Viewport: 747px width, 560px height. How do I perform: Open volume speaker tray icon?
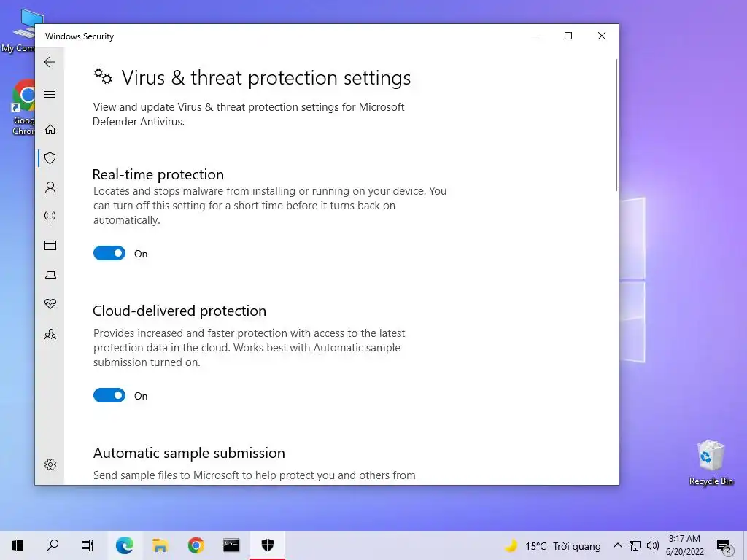point(653,545)
